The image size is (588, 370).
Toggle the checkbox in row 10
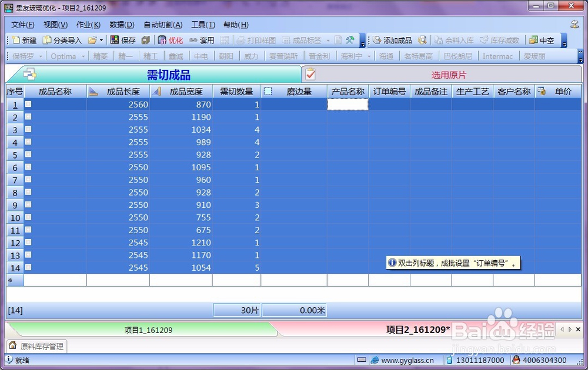pos(28,217)
